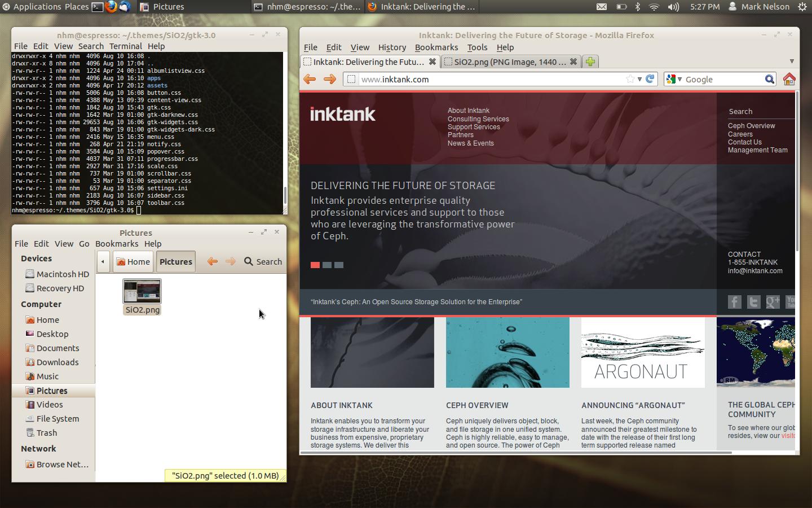Select the SiO2.png thumbnail in Pictures
The height and width of the screenshot is (508, 812).
142,291
